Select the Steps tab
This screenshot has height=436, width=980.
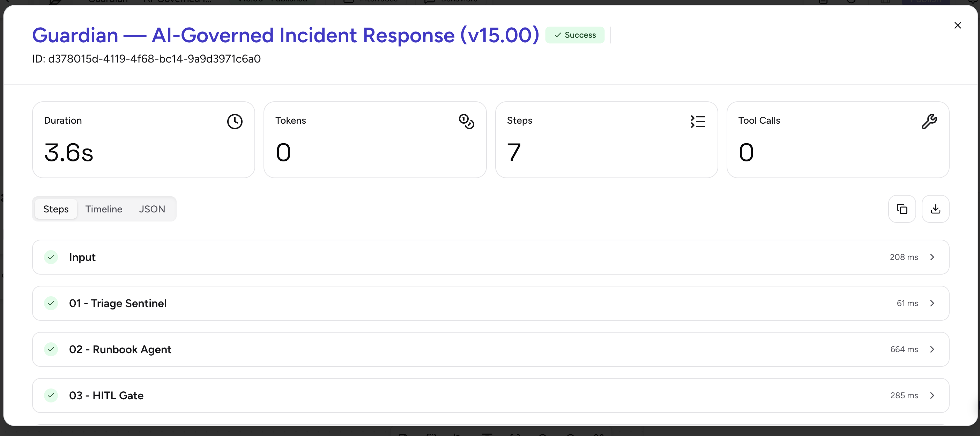pyautogui.click(x=56, y=209)
